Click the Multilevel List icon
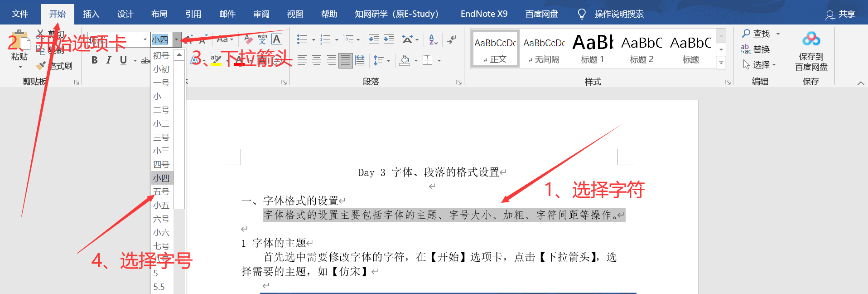This screenshot has width=868, height=294. click(348, 39)
